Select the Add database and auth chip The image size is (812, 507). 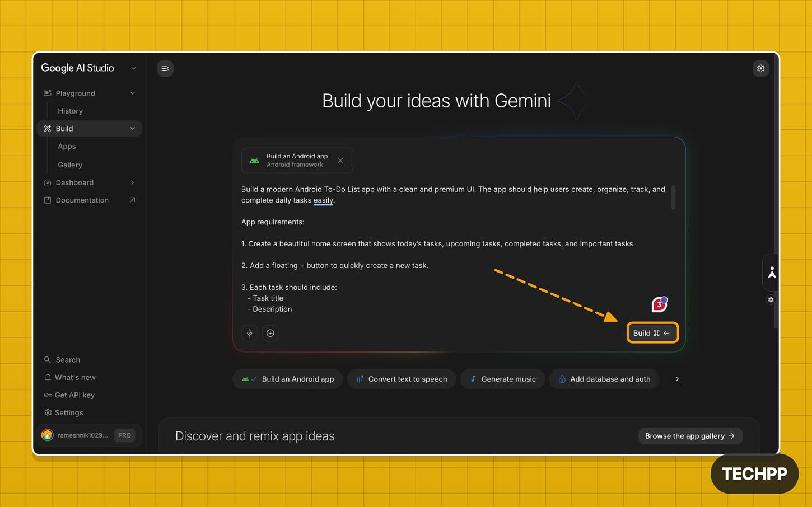point(604,379)
